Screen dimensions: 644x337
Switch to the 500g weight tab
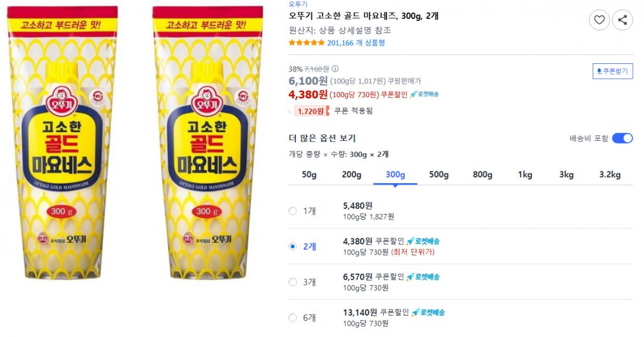point(439,175)
